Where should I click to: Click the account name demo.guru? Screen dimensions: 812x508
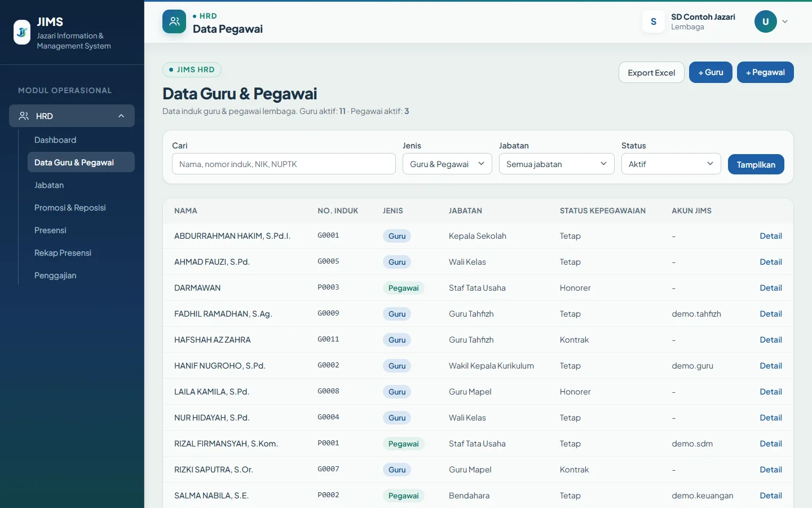point(692,366)
